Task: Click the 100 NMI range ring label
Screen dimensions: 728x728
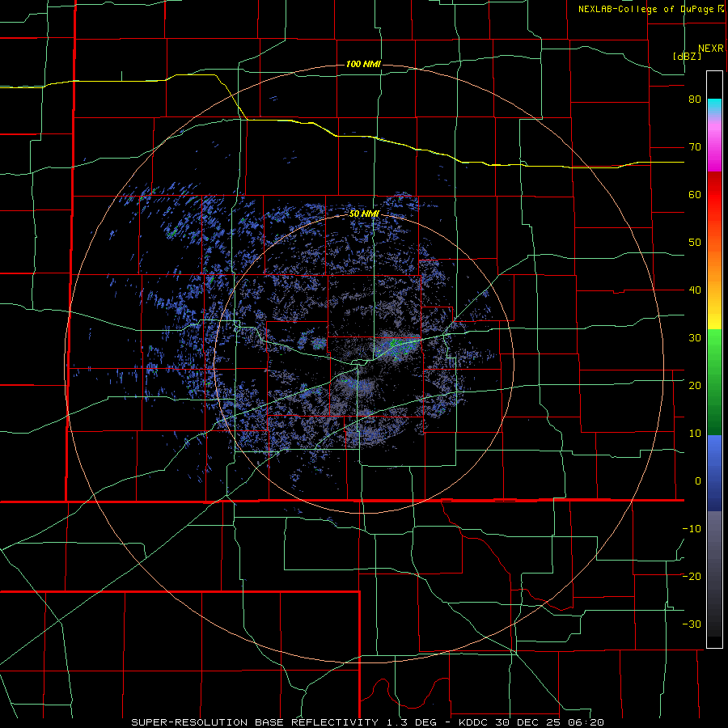Action: click(363, 64)
